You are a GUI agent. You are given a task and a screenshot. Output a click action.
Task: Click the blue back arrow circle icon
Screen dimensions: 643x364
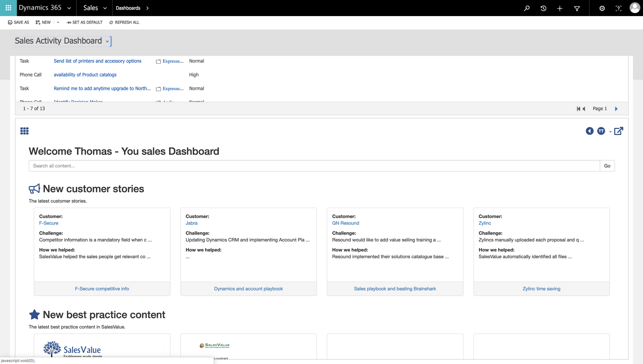[x=589, y=131]
